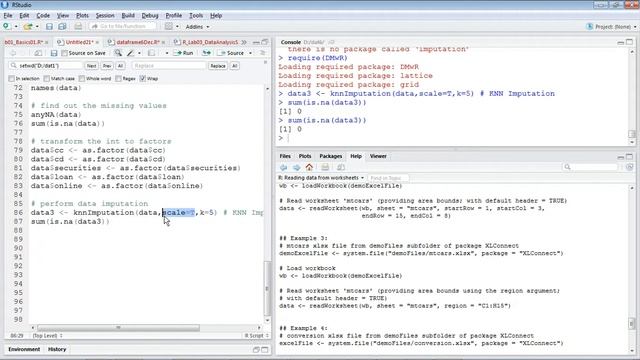Click the main toolbar Print icon
Screen dimensions: 640x360
click(78, 27)
